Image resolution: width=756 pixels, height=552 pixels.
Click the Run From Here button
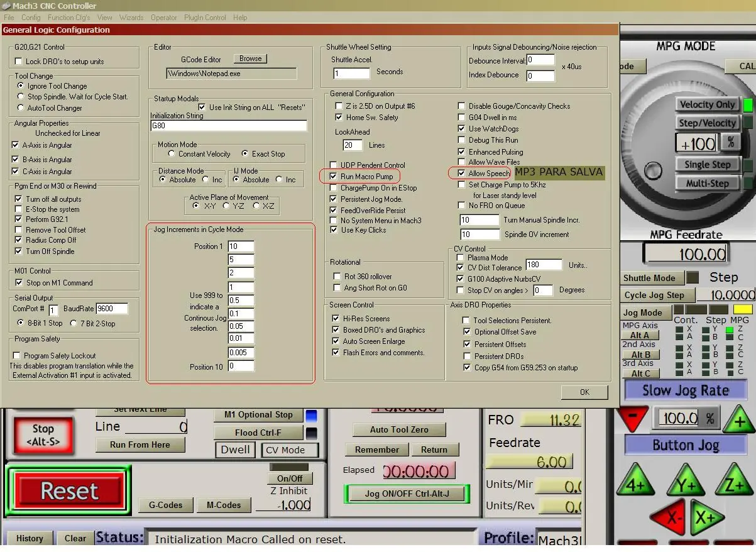140,444
